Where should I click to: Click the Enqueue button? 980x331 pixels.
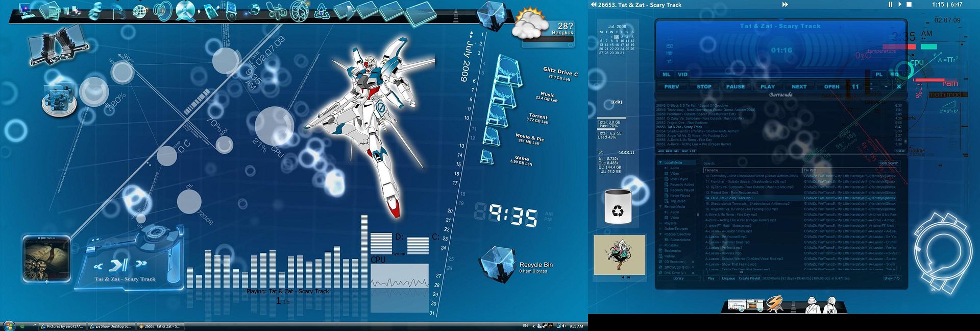point(728,278)
